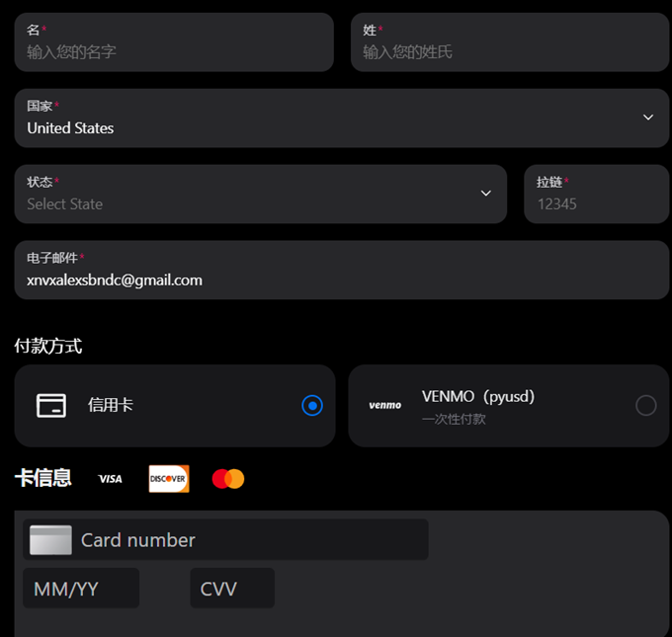Click the gray card icon beside Card number

50,540
